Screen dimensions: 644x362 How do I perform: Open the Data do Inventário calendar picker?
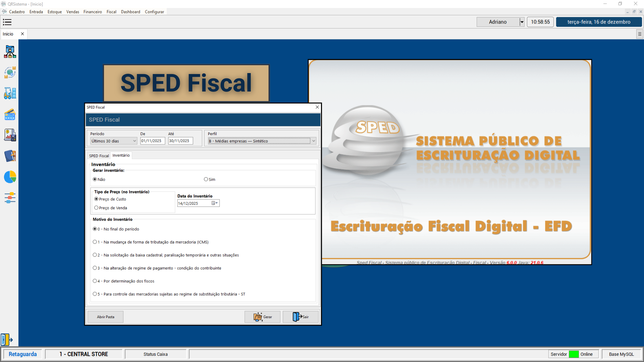(214, 203)
